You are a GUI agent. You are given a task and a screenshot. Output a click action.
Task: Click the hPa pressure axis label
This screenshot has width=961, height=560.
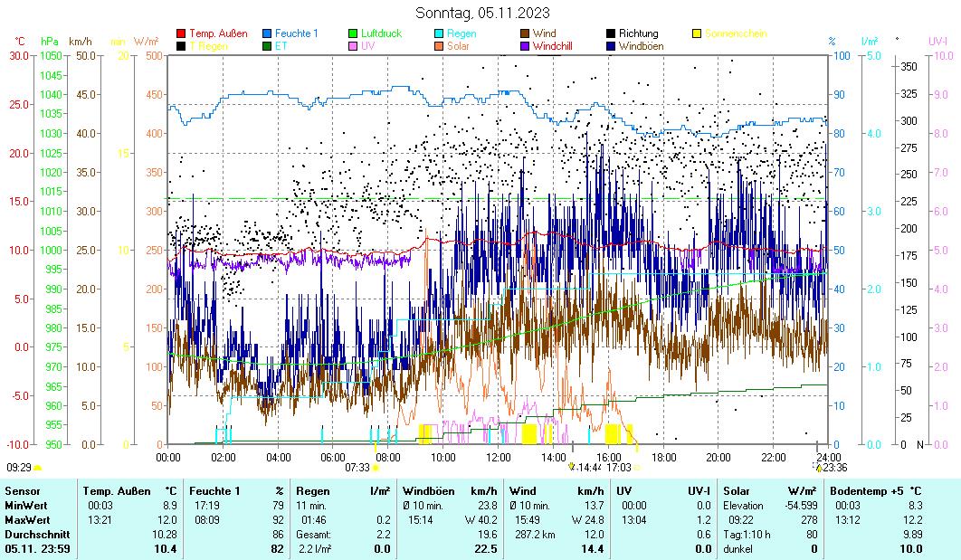pos(48,42)
